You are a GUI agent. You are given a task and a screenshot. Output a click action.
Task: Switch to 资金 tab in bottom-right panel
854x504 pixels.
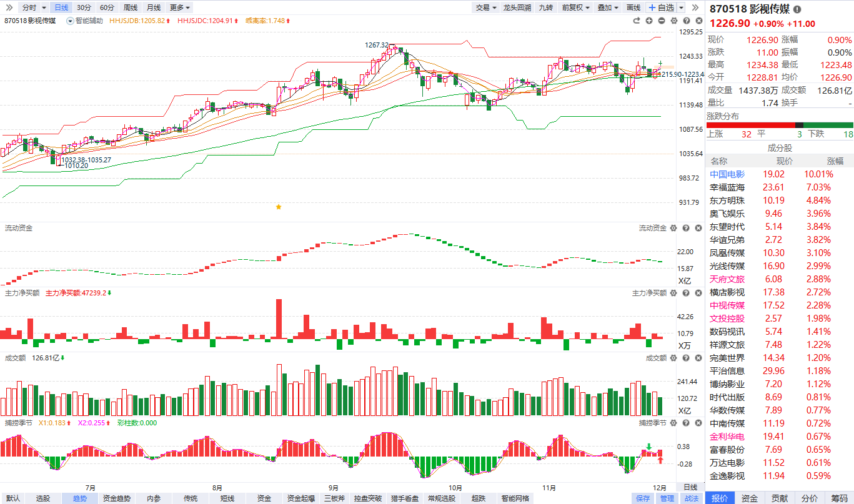click(749, 498)
